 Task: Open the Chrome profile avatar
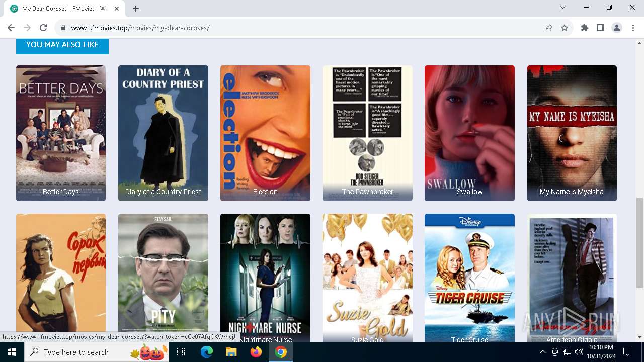[x=617, y=28]
